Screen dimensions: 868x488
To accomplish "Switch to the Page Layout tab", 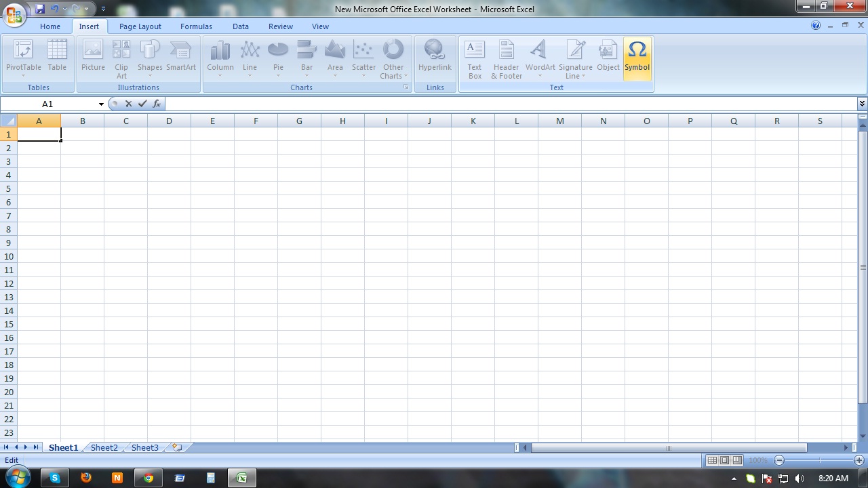I will [140, 26].
